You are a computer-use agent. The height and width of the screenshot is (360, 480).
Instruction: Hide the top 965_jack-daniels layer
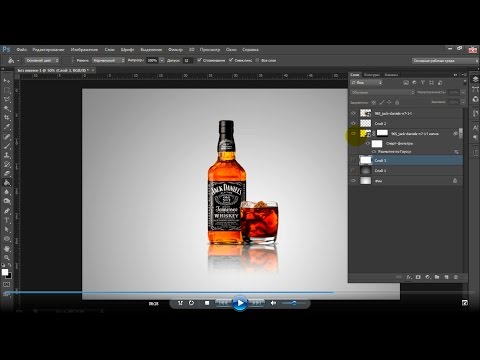point(353,113)
